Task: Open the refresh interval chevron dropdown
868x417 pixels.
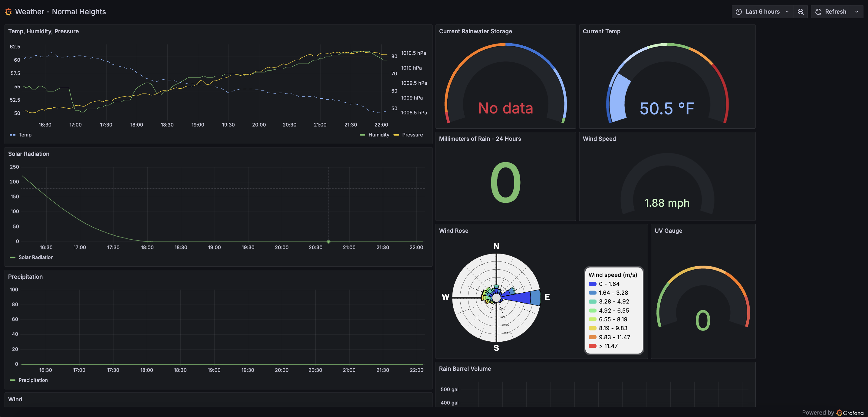Action: (x=856, y=11)
